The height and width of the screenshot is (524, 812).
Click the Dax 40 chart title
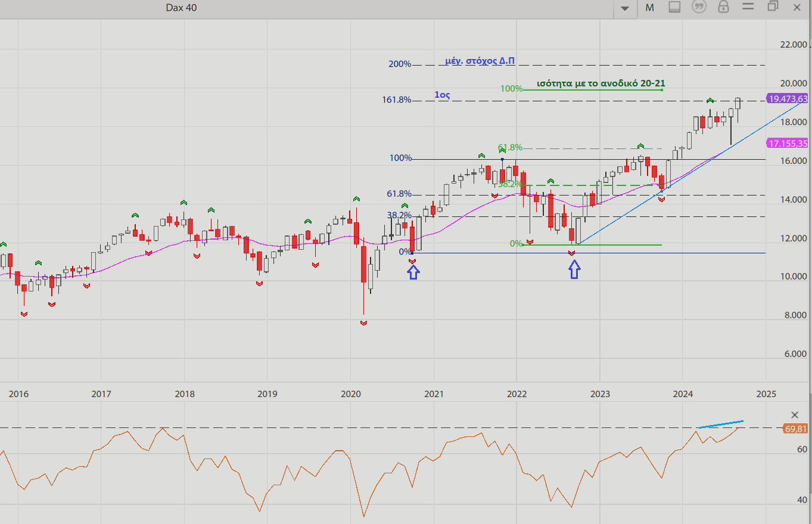point(181,8)
